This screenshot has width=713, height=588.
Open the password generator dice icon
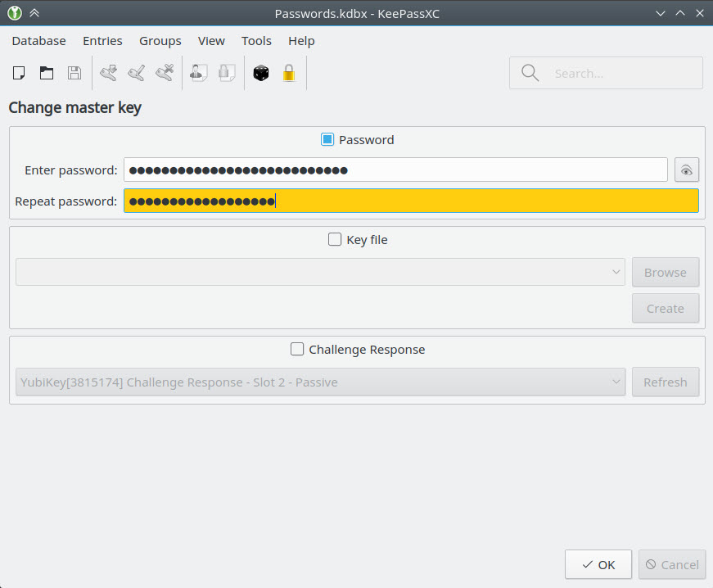click(x=261, y=73)
